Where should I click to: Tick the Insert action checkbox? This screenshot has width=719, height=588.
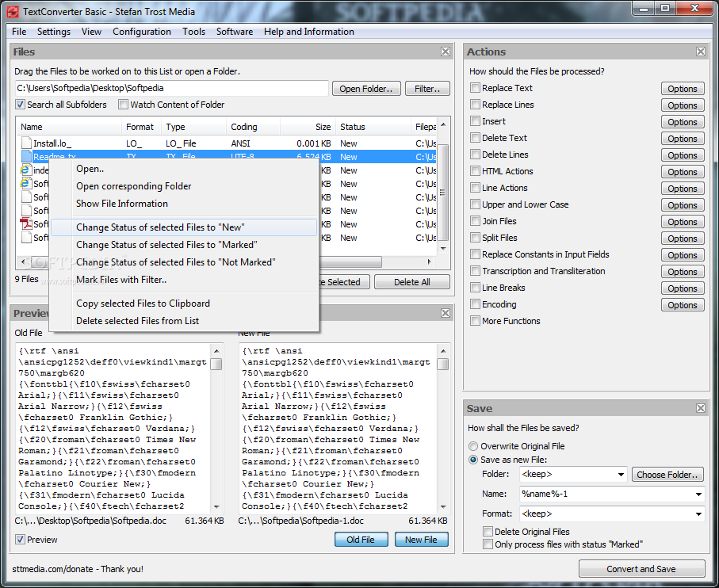475,121
